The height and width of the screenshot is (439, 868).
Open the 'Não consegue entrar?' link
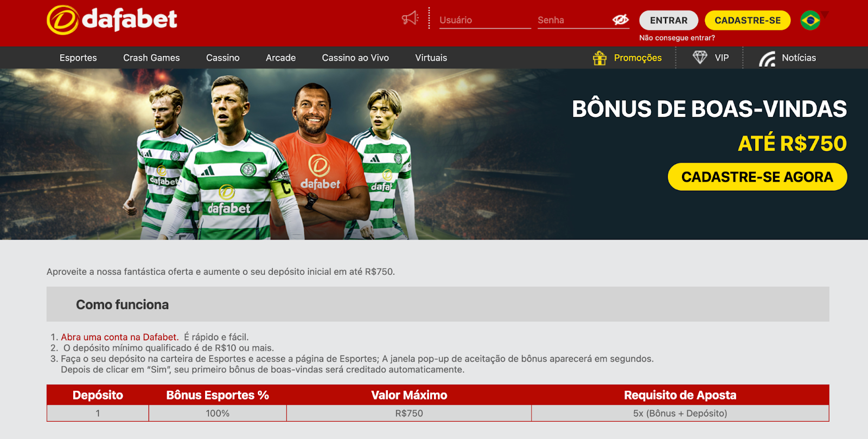point(677,38)
